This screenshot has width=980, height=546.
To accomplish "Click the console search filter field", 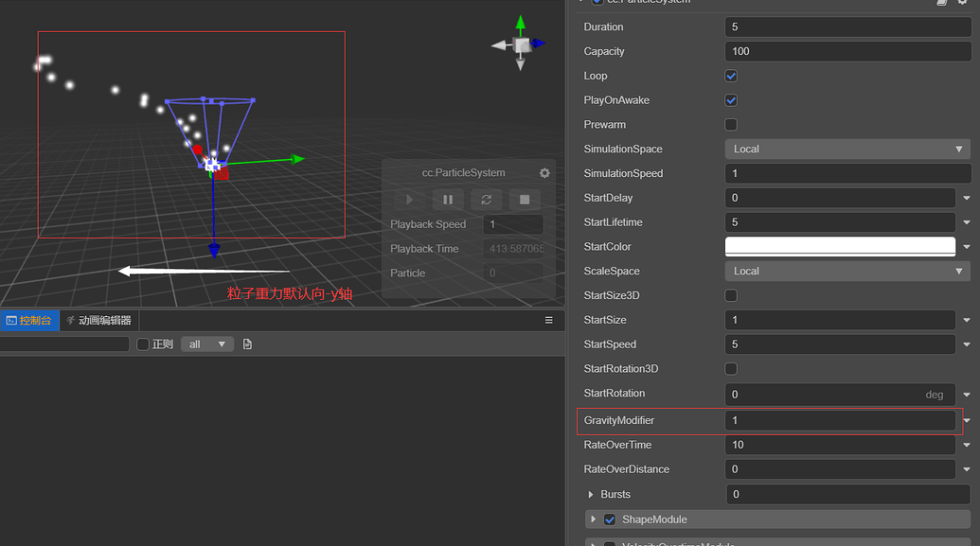I will coord(64,344).
